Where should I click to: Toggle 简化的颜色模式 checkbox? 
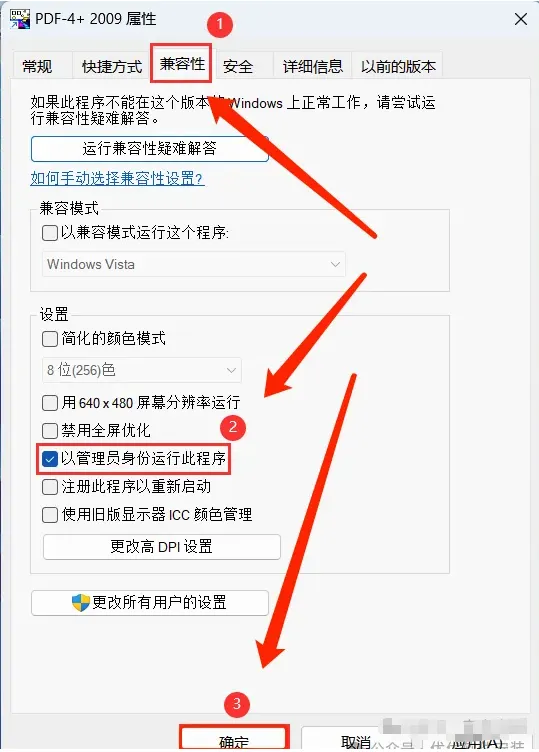50,339
